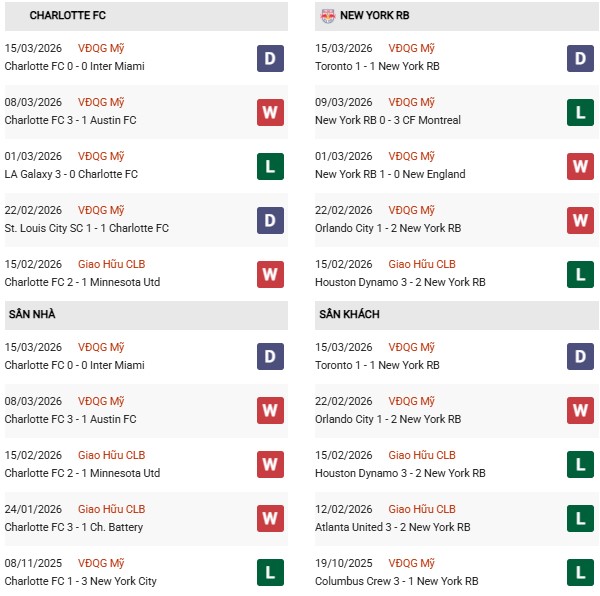This screenshot has width=600, height=596.
Task: Click the W badge for New England match
Action: tap(580, 166)
